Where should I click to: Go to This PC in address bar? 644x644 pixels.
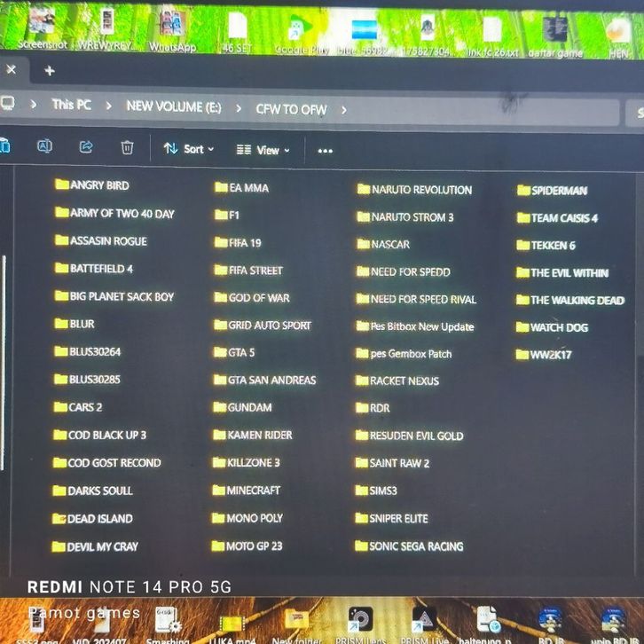pos(71,105)
